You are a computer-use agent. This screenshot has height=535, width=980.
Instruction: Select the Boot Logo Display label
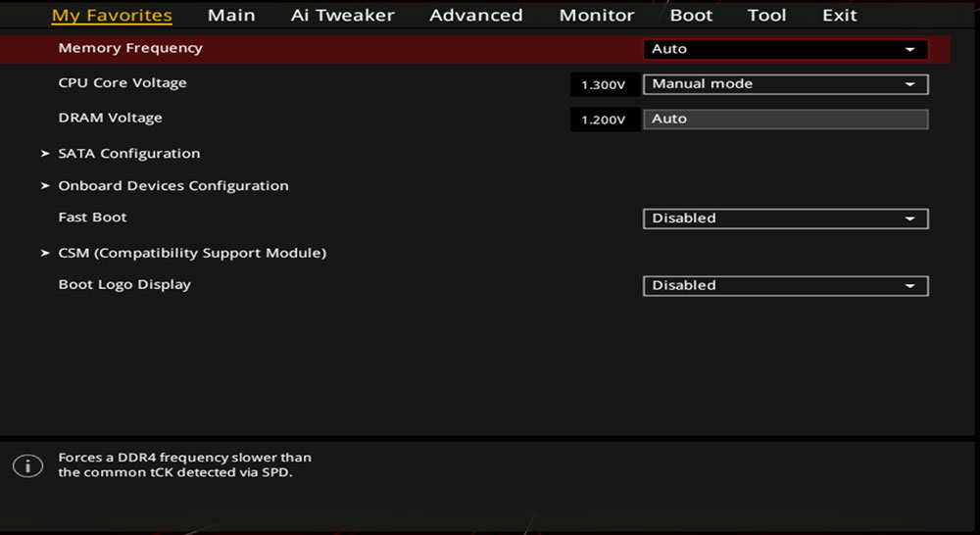(124, 284)
